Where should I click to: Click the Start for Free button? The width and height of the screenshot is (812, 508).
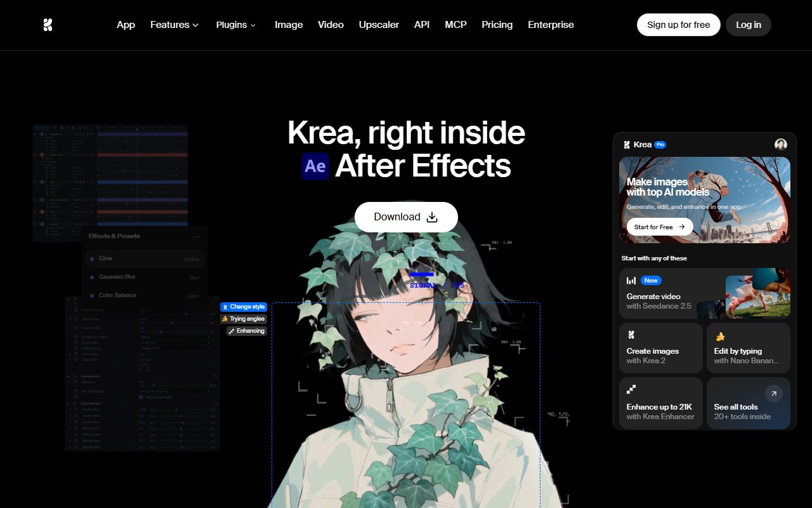[x=660, y=227]
